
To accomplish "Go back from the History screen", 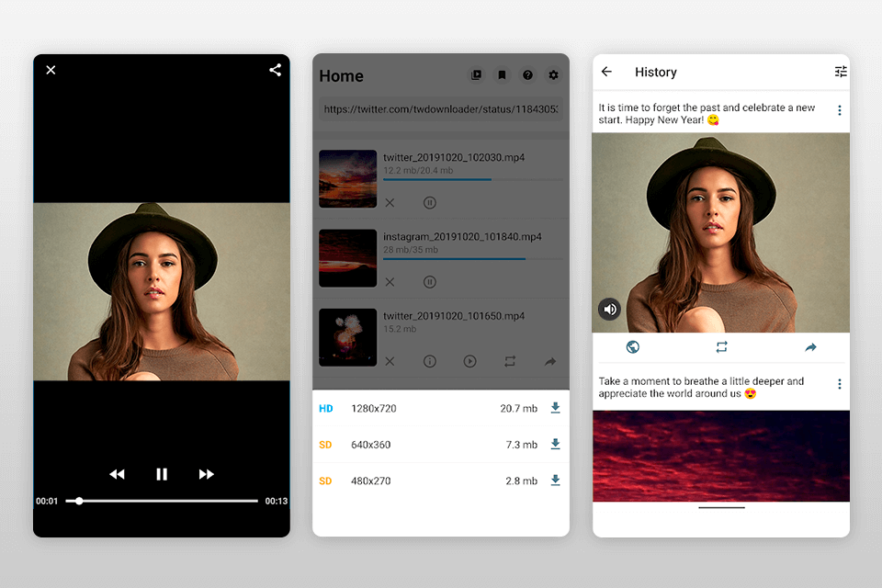I will [x=606, y=72].
